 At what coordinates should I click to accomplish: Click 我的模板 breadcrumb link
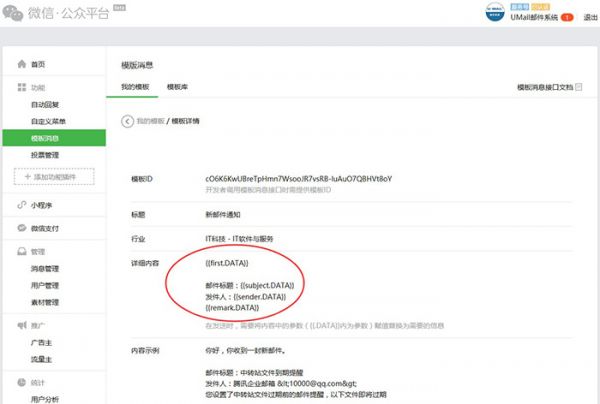click(150, 121)
